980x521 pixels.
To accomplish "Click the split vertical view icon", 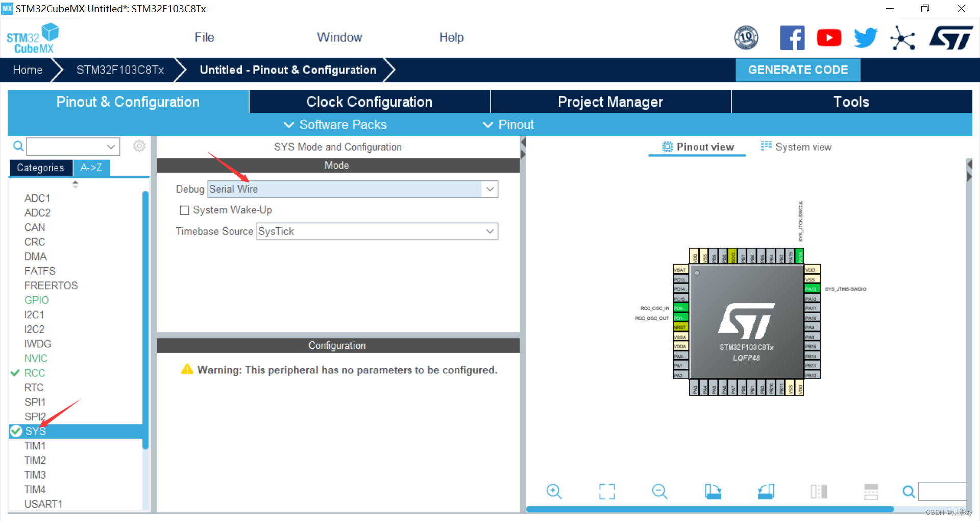I will [x=819, y=491].
